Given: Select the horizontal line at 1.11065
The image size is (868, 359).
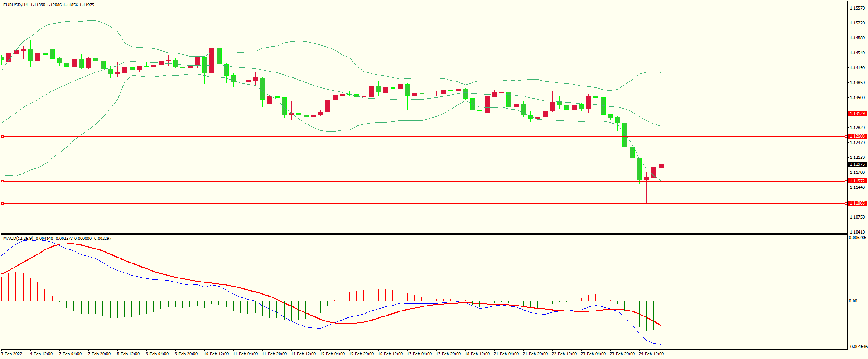Looking at the screenshot, I should point(424,203).
